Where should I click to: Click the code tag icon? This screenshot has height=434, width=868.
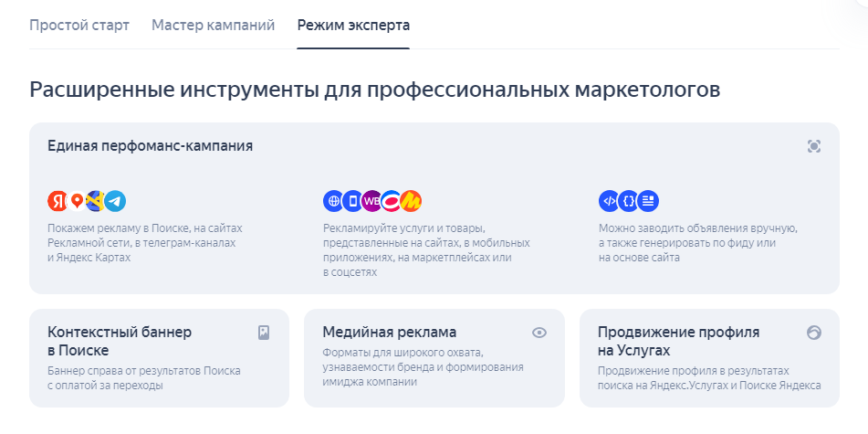(609, 200)
